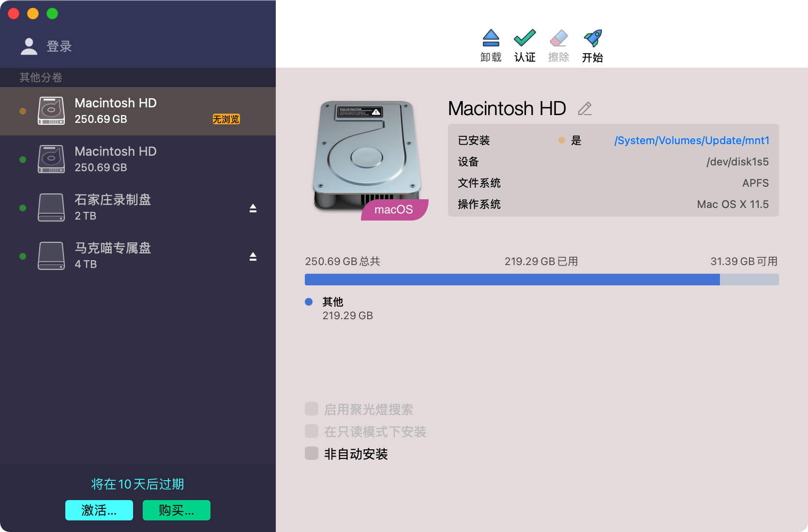The image size is (808, 532).
Task: Click the drive icon for 石家庄录制盘
Action: pyautogui.click(x=51, y=207)
